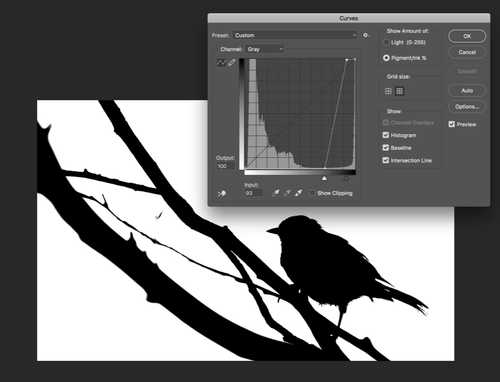This screenshot has height=382, width=500.
Task: Click the Auto button
Action: click(x=467, y=91)
